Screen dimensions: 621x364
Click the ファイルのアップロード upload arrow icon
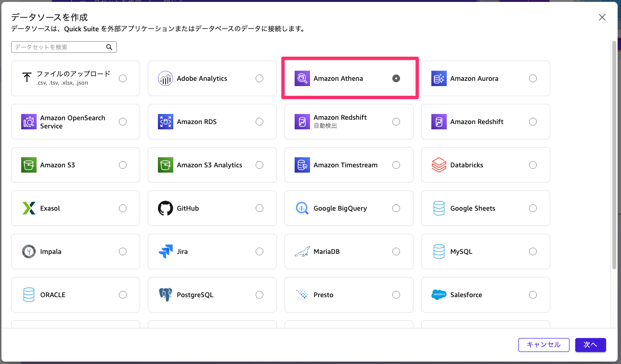click(27, 78)
